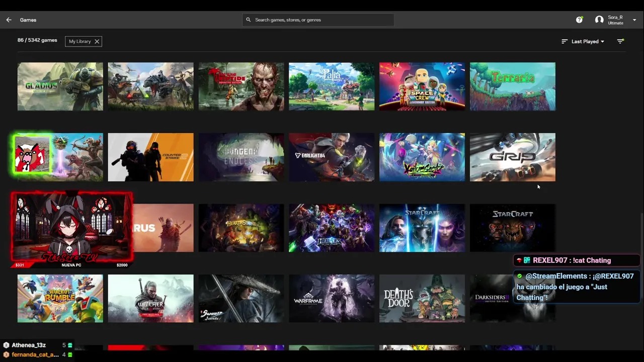The image size is (644, 362).
Task: Select the Sword of Justice tile
Action: point(241,298)
